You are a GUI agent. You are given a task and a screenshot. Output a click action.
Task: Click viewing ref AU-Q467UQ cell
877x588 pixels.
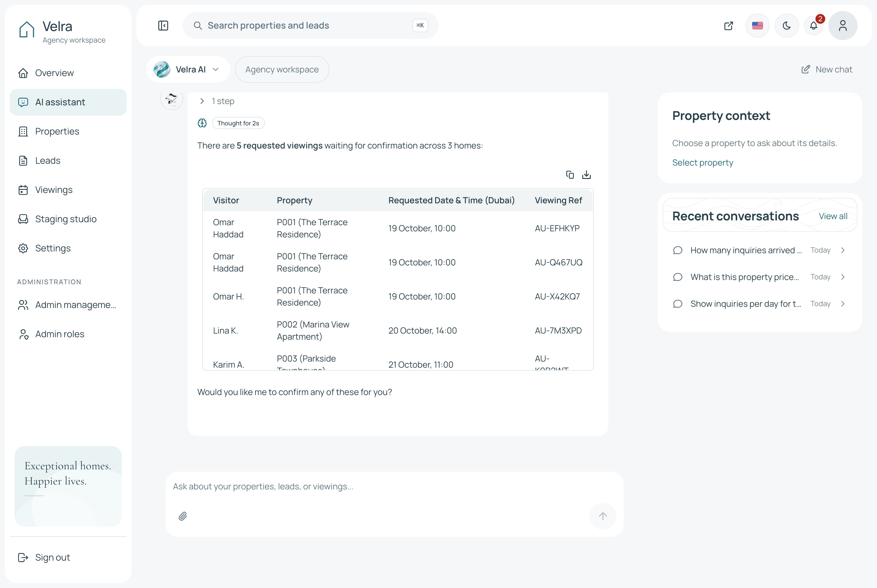558,262
